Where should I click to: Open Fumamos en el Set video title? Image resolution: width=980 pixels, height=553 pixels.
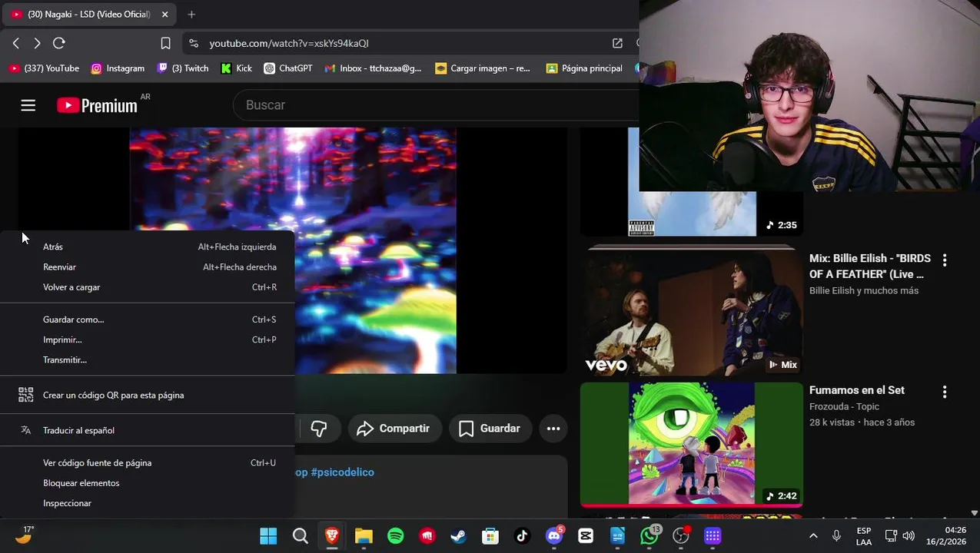click(x=857, y=390)
